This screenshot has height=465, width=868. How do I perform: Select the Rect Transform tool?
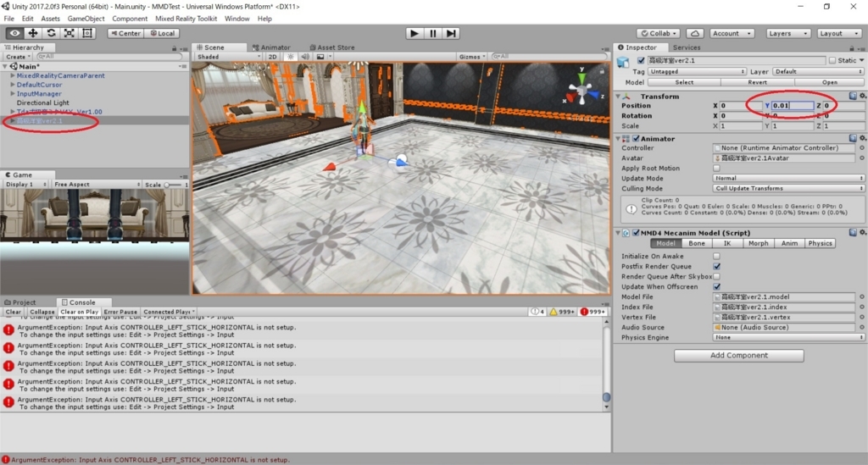click(x=87, y=33)
